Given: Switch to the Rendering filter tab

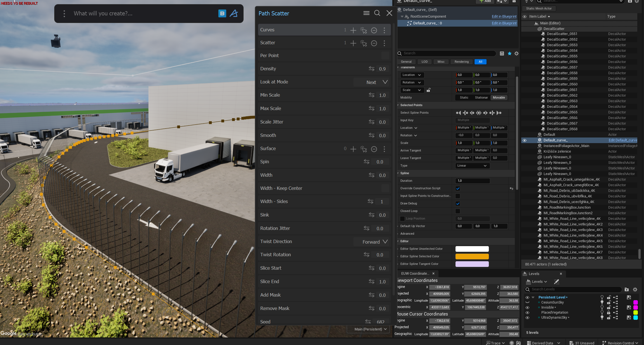Looking at the screenshot, I should tap(461, 62).
